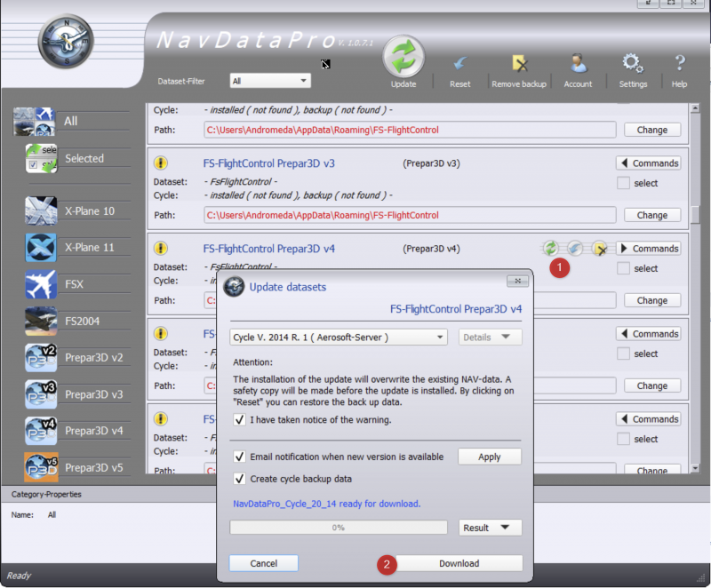Screen dimensions: 711x588
Task: Select the Selected category icon
Action: point(41,158)
